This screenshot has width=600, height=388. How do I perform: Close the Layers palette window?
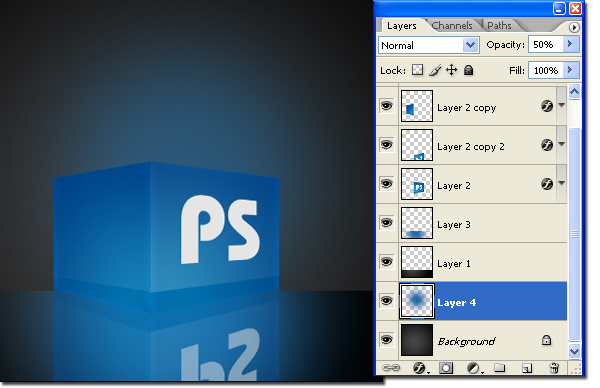coord(575,8)
